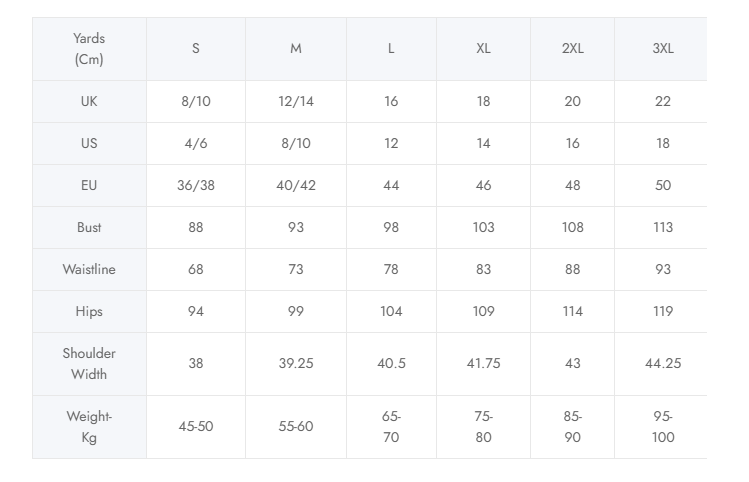
Task: Select the Waistline row label
Action: click(89, 269)
